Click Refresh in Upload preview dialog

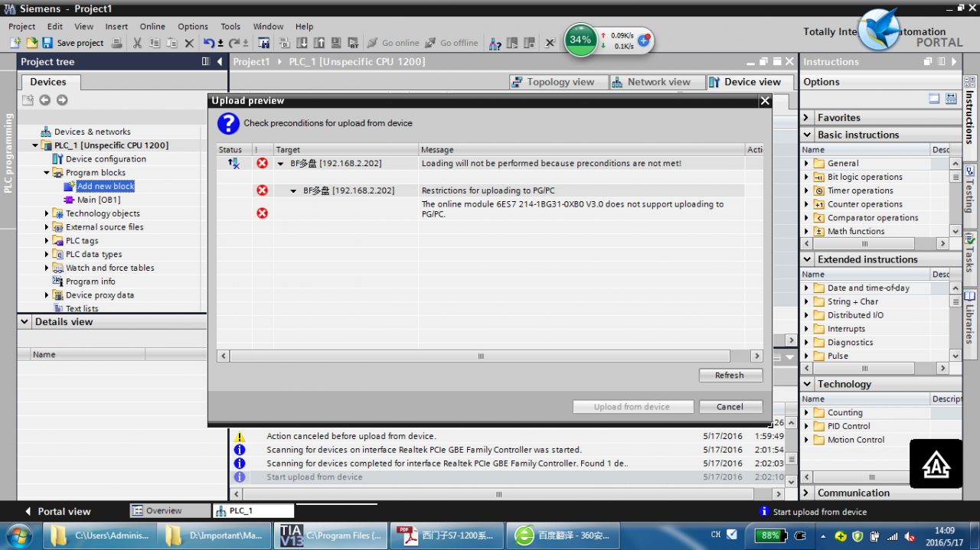click(730, 375)
